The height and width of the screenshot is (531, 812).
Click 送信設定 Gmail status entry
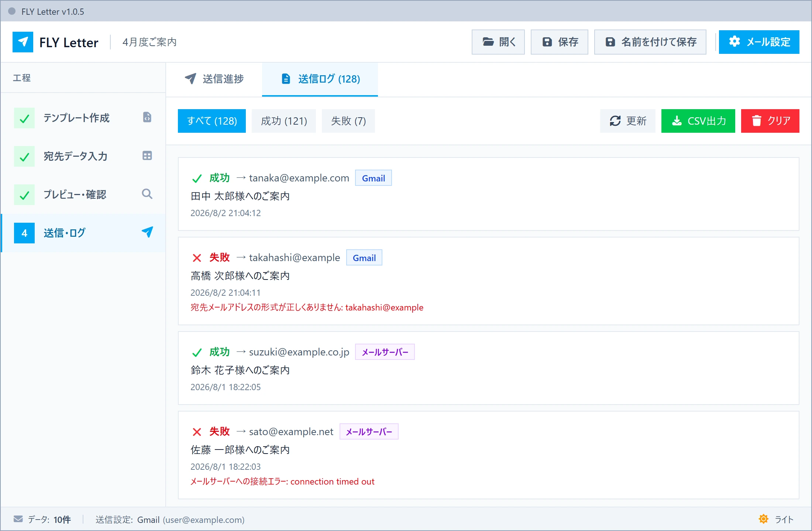click(170, 520)
